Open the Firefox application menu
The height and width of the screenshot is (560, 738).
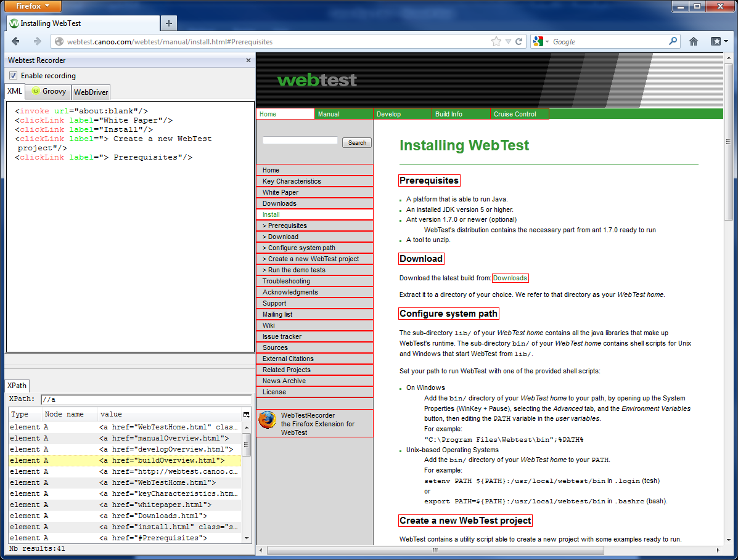tap(31, 6)
